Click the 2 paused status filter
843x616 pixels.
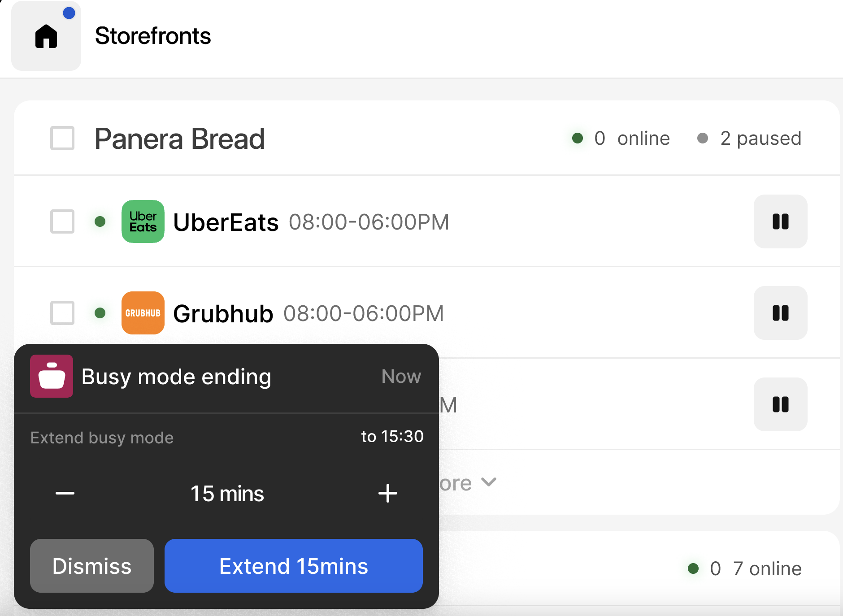pos(750,138)
